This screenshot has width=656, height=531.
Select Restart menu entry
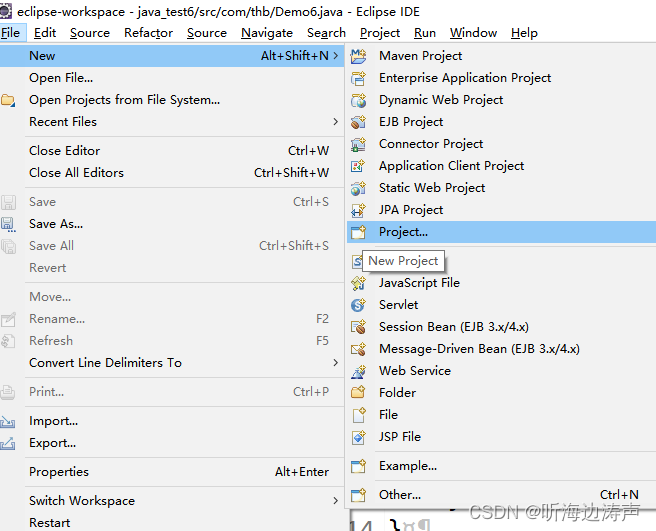[x=172, y=523]
